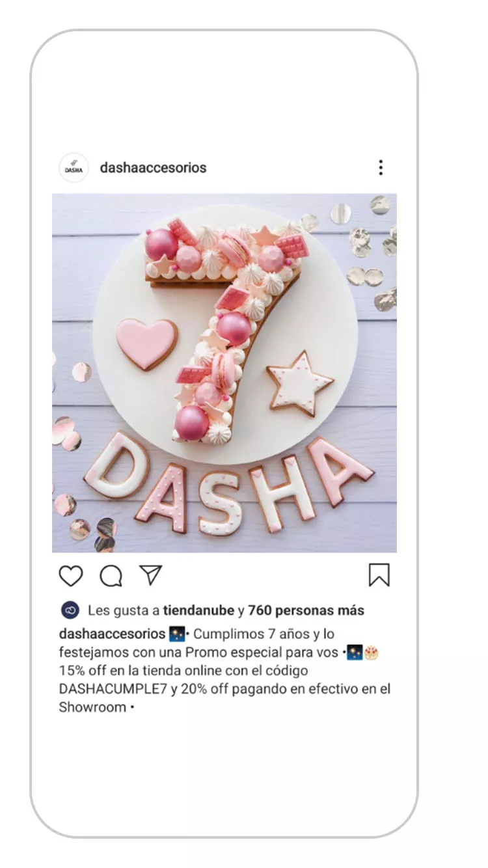Viewport: 488px width, 868px height.
Task: Share the post with the paper plane icon
Action: click(151, 575)
